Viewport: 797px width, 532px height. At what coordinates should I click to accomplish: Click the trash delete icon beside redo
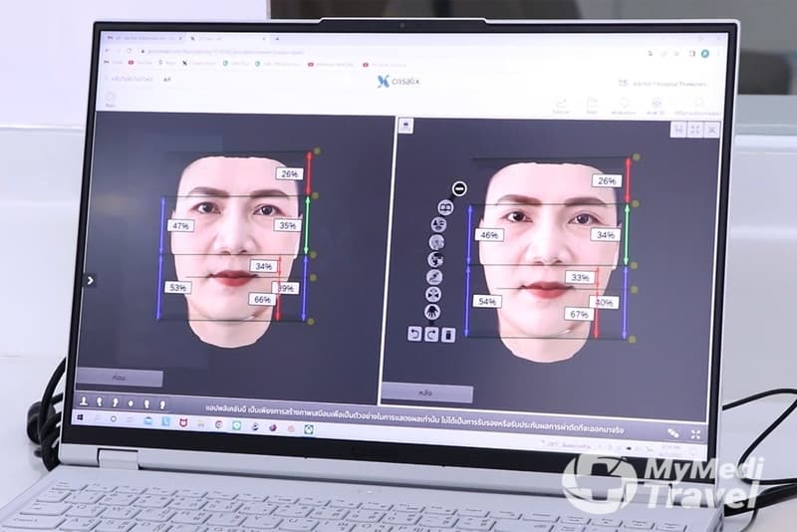tap(447, 335)
